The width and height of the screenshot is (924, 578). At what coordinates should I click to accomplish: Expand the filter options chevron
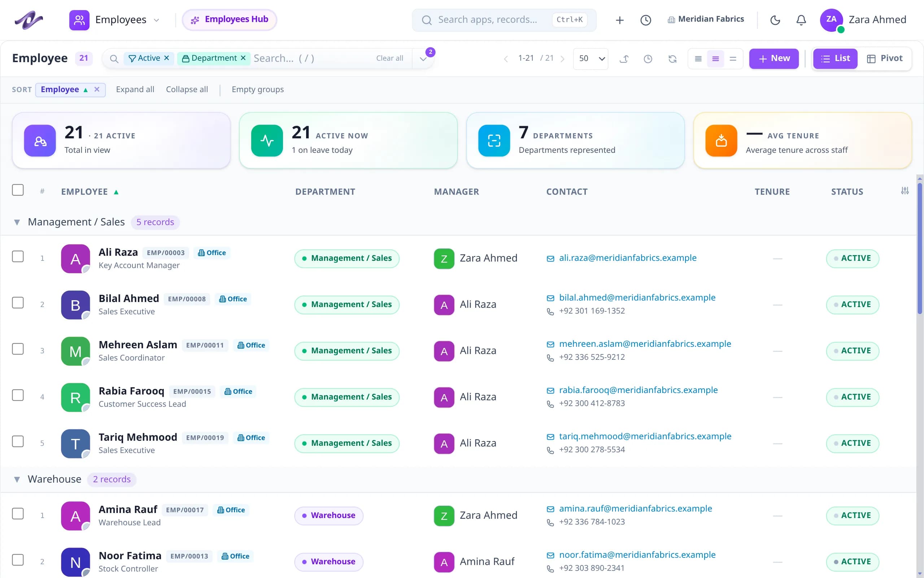point(423,59)
